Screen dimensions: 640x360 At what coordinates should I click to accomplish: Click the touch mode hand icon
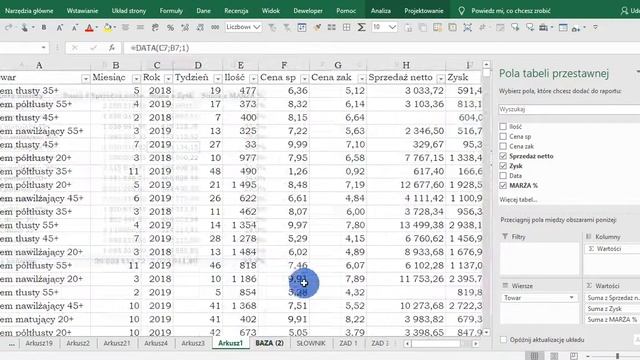click(24, 28)
